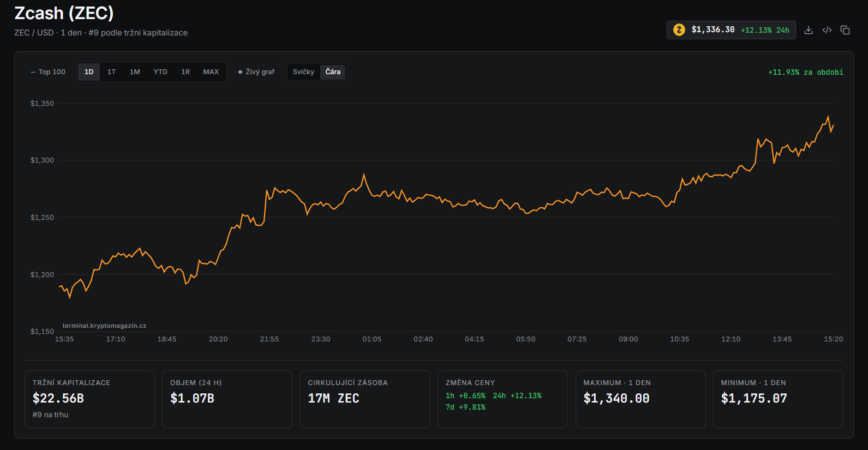This screenshot has height=450, width=868.
Task: Click the Zcash coin logo badge
Action: [679, 30]
